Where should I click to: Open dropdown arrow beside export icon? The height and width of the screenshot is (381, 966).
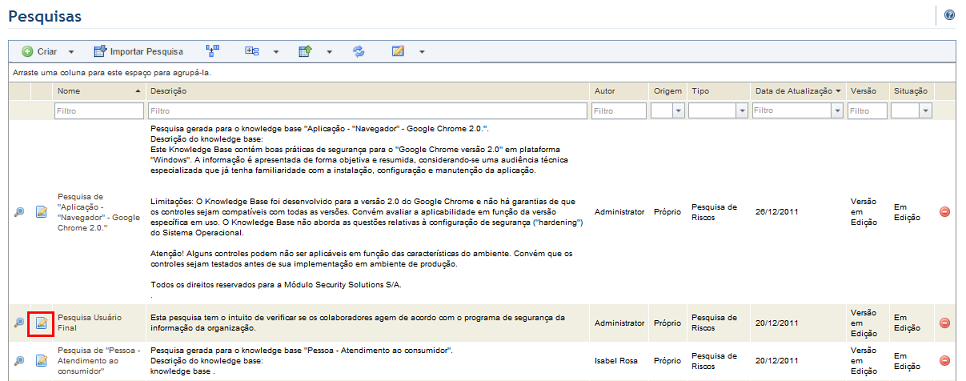click(x=330, y=52)
